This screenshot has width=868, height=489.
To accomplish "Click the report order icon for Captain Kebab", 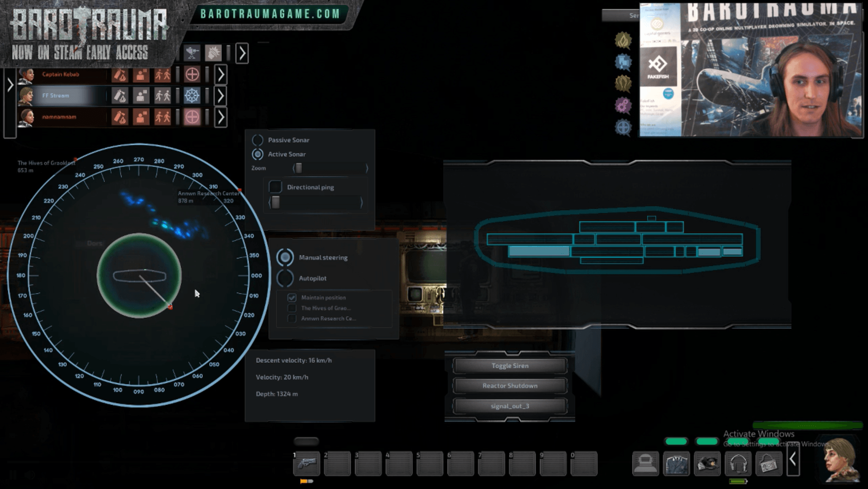I will tap(141, 74).
